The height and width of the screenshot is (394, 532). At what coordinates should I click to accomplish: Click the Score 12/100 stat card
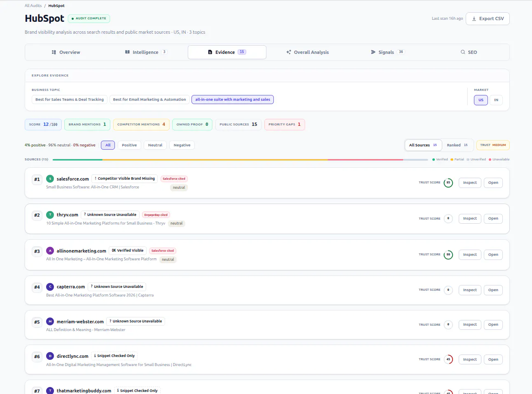[43, 125]
